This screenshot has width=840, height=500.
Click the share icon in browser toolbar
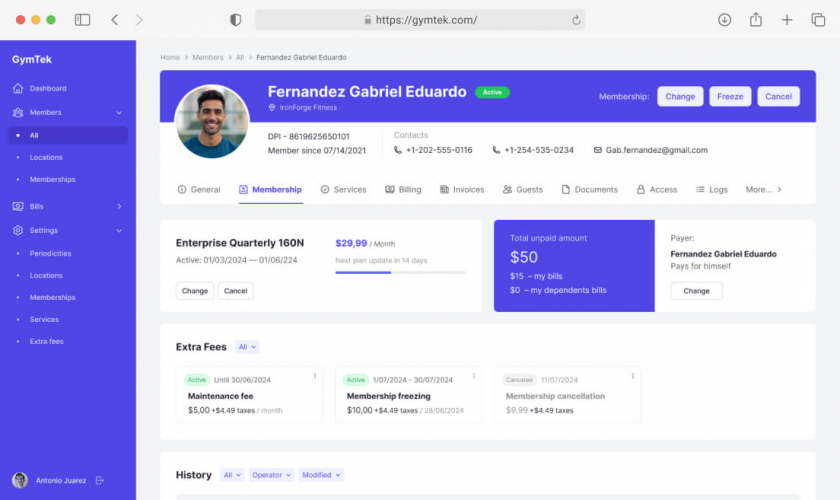(x=755, y=20)
